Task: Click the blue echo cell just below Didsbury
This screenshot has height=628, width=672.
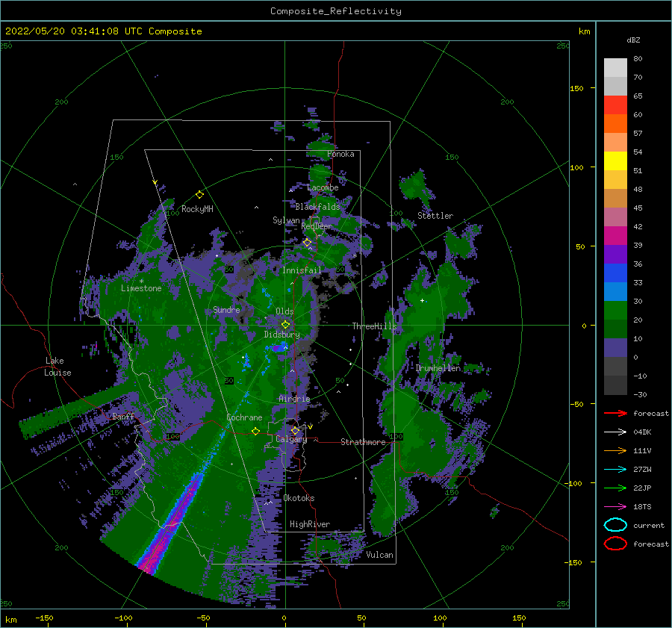Action: pos(279,346)
